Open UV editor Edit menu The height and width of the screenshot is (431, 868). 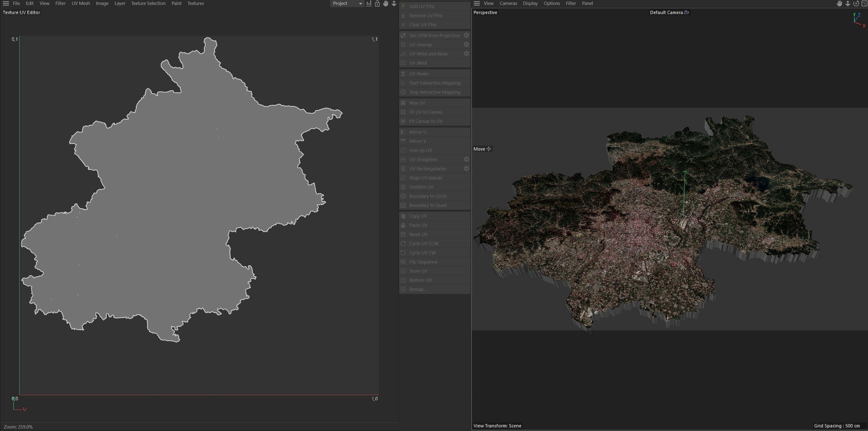pos(29,3)
